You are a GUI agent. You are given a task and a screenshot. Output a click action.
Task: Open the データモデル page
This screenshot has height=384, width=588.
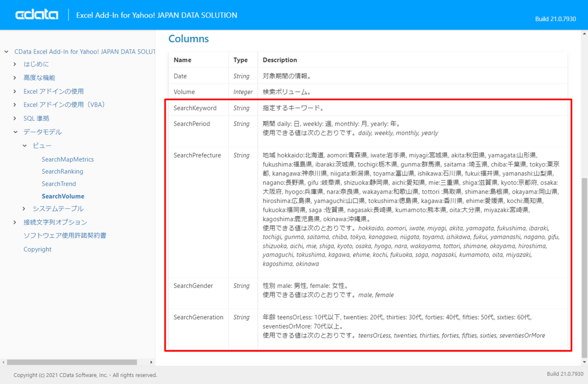[x=43, y=132]
